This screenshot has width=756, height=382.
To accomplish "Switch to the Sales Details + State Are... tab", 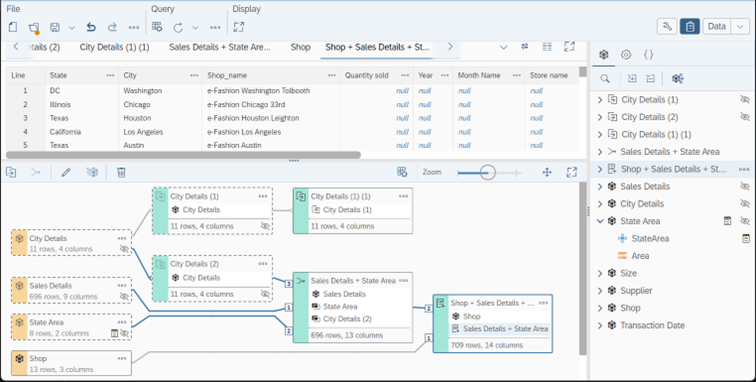I will (220, 47).
